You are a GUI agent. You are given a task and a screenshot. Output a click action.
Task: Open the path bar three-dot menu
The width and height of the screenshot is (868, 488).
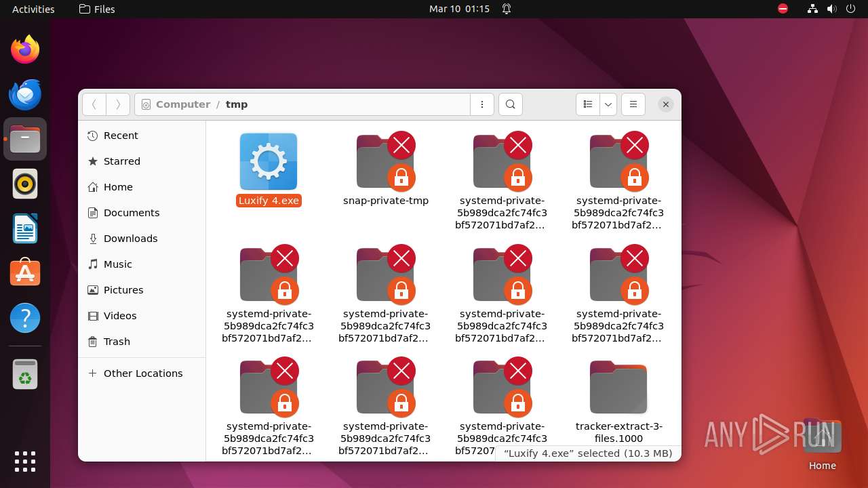(482, 104)
